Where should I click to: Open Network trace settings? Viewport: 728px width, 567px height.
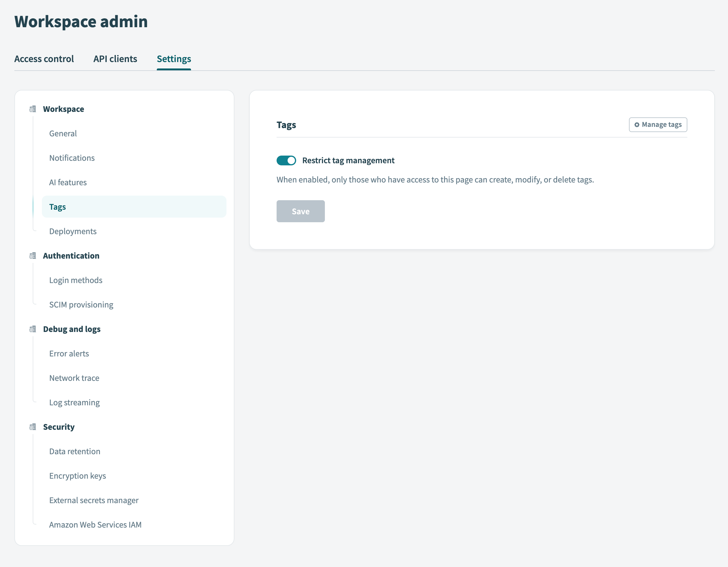(74, 378)
